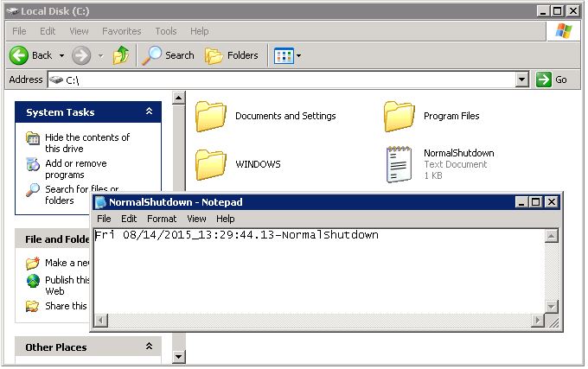Open the Views dropdown arrow
This screenshot has height=369, width=588.
298,56
